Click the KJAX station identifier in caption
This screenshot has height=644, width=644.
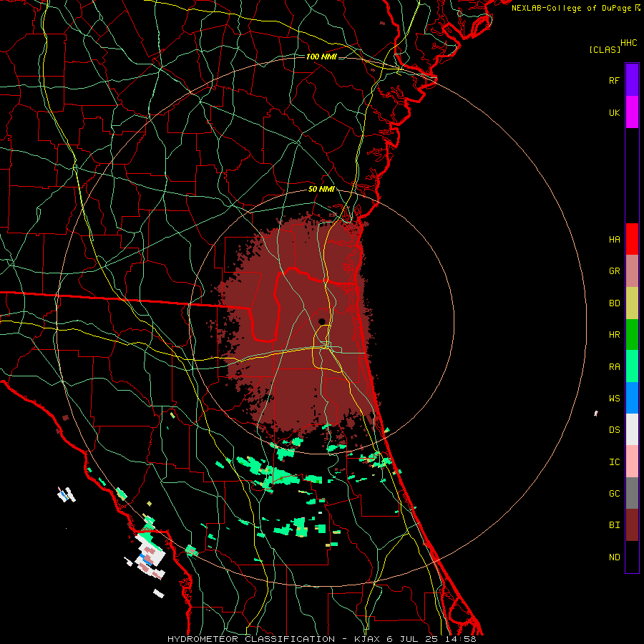369,639
